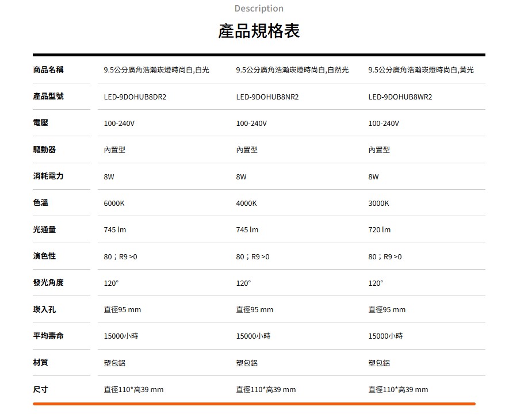Click 直徑110*高39 mm in the LED-9DOHUB8NR2 column
This screenshot has width=532, height=418.
266,389
